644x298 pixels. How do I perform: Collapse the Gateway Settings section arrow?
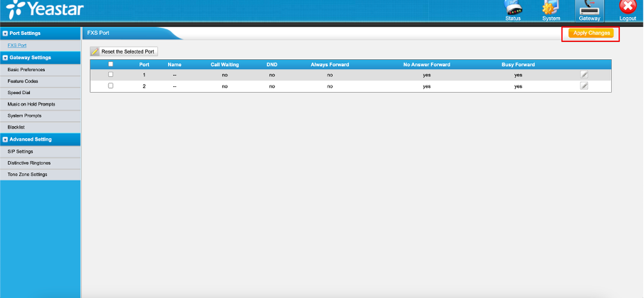(5, 58)
